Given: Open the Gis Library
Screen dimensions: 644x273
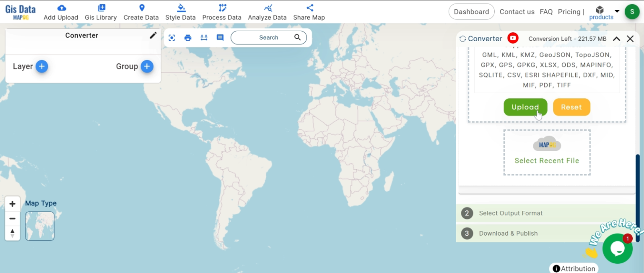Looking at the screenshot, I should pos(101,12).
